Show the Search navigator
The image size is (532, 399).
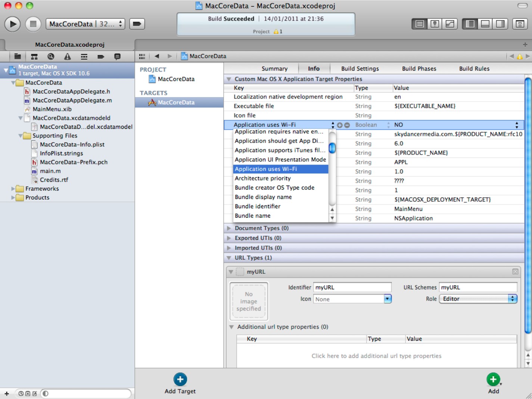pyautogui.click(x=51, y=56)
